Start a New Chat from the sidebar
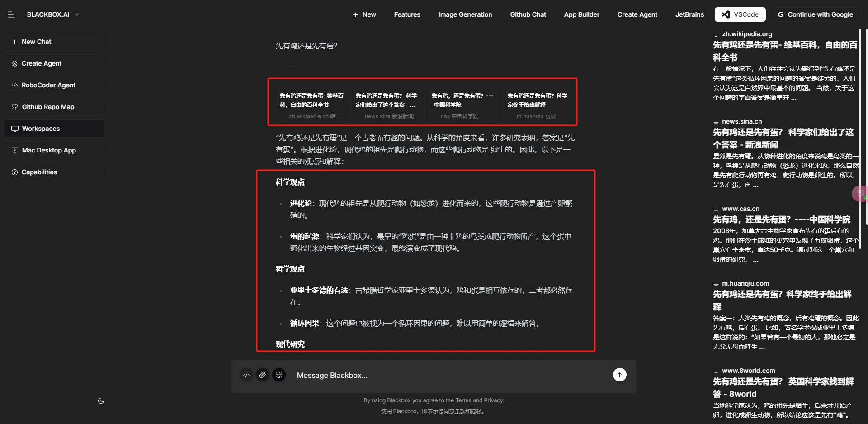868x424 pixels. [54, 42]
